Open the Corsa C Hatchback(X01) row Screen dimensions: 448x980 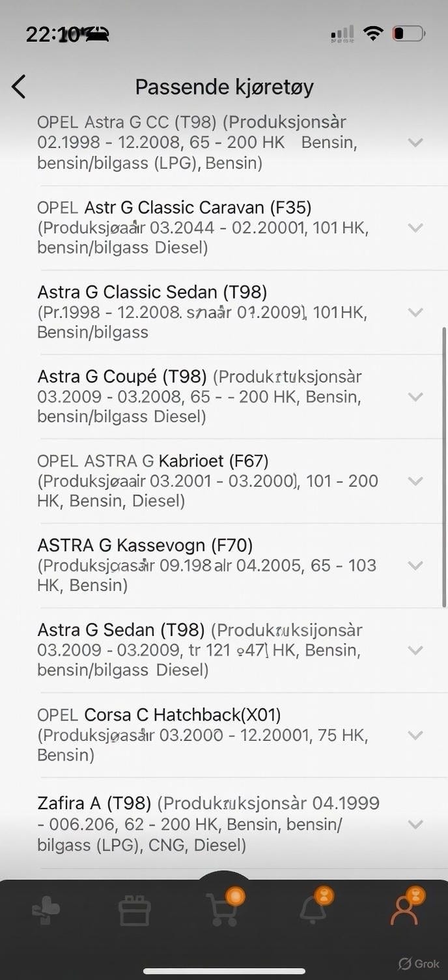point(224,734)
